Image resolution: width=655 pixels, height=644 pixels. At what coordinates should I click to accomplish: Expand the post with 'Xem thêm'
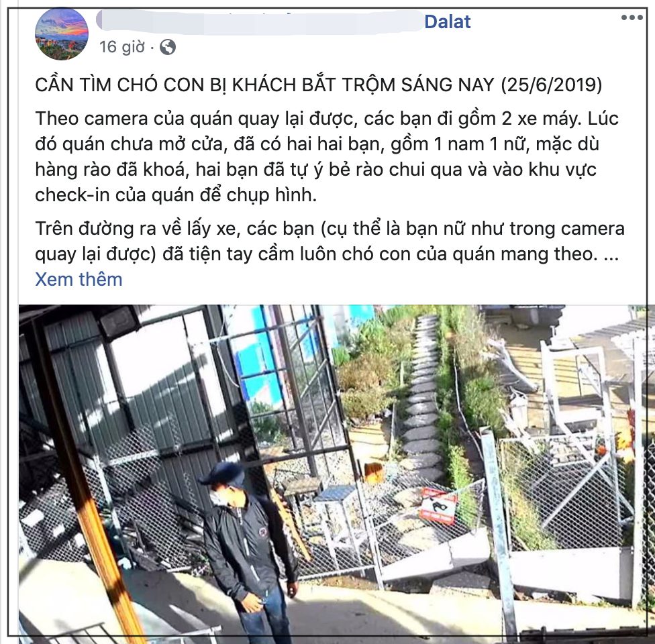[79, 279]
